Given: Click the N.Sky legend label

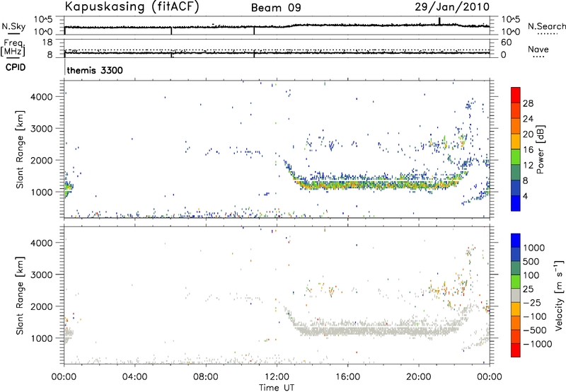Looking at the screenshot, I should (x=13, y=26).
